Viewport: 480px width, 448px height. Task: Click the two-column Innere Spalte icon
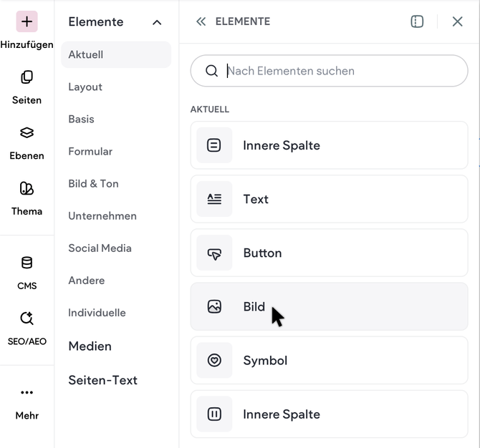coord(214,414)
